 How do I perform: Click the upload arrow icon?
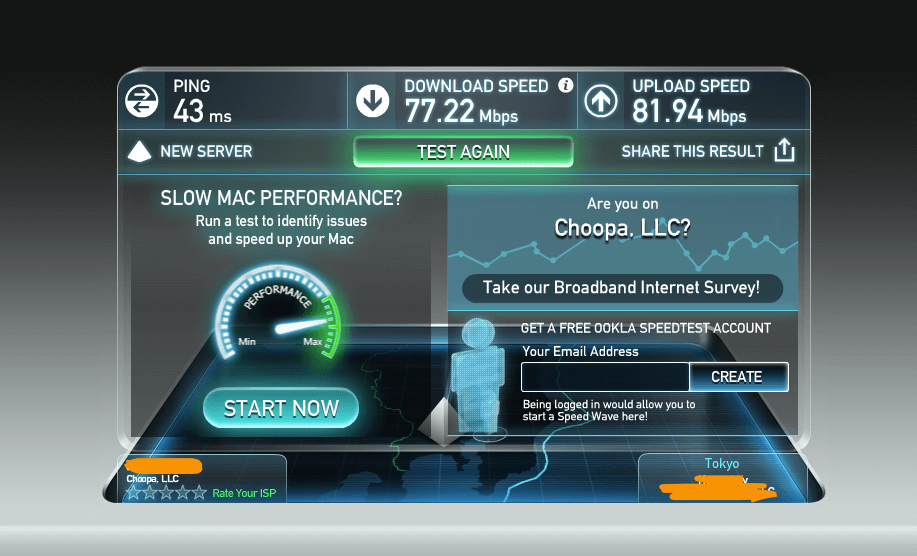(601, 101)
